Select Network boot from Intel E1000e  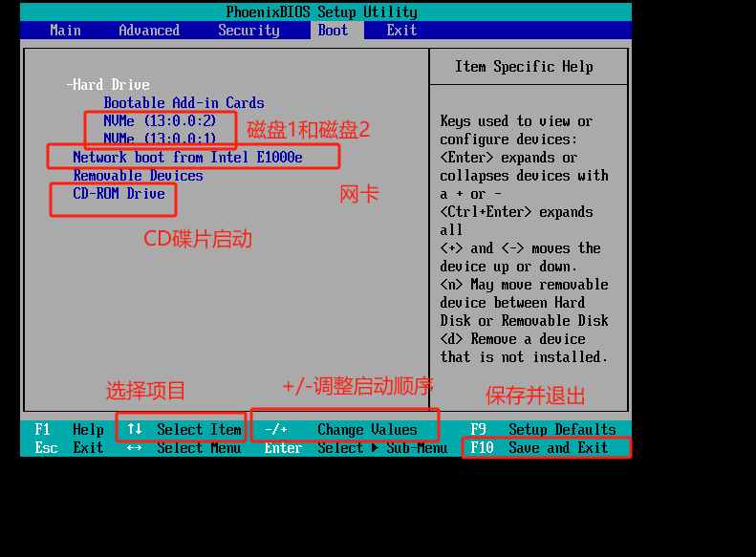pos(187,158)
